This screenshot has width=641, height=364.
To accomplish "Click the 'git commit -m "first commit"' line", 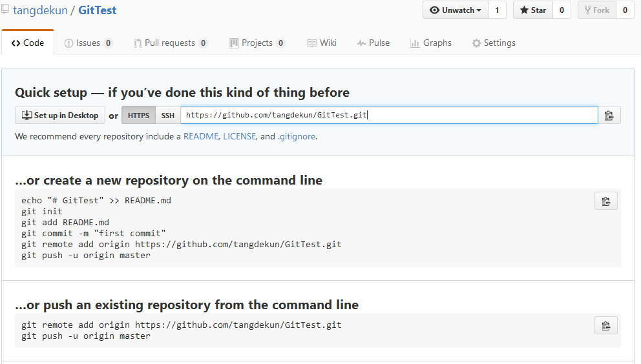I will tap(94, 234).
